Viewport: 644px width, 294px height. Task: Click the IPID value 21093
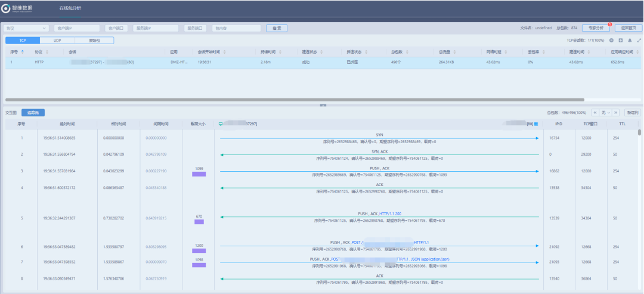pos(555,262)
